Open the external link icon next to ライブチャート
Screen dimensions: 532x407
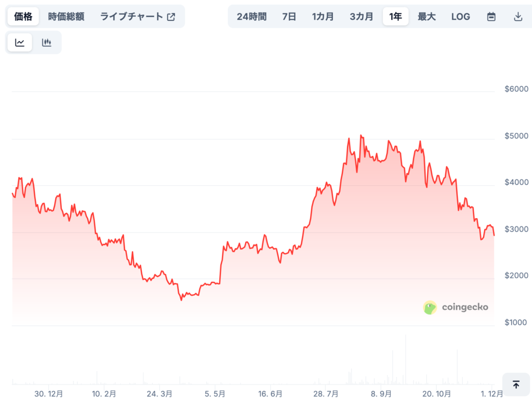(x=171, y=16)
